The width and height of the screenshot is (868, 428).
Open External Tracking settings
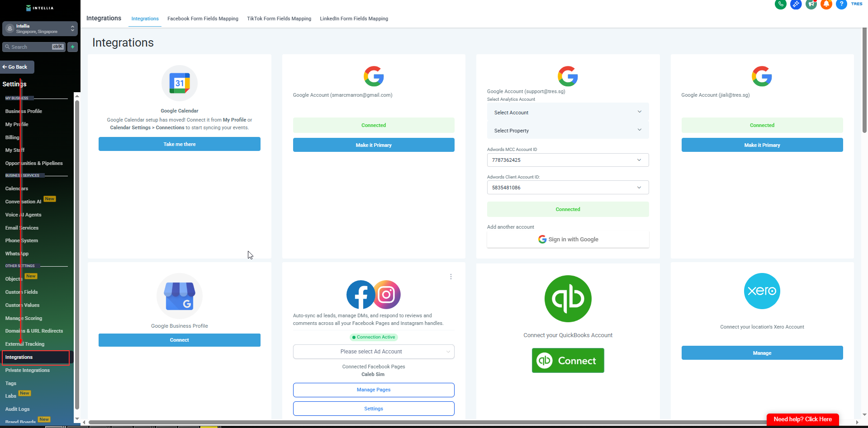(25, 344)
